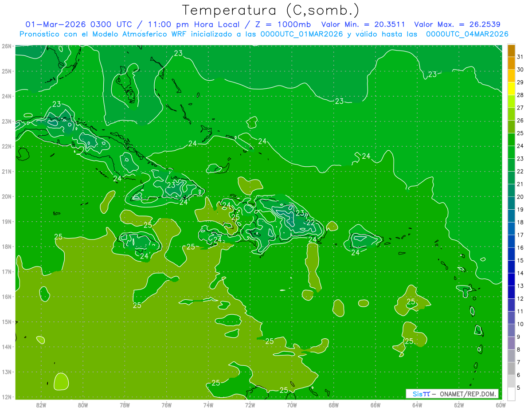Click the legend value 16
Viewport: 532px width, 411px height.
point(520,248)
